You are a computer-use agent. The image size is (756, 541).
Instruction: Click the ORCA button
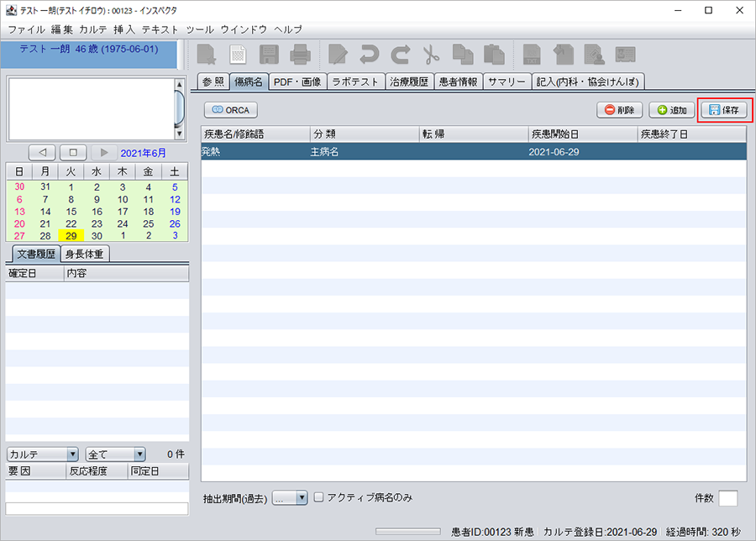tap(230, 110)
